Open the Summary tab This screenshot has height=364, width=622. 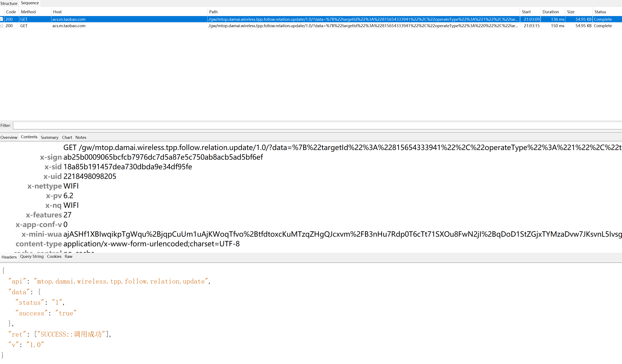(x=49, y=137)
